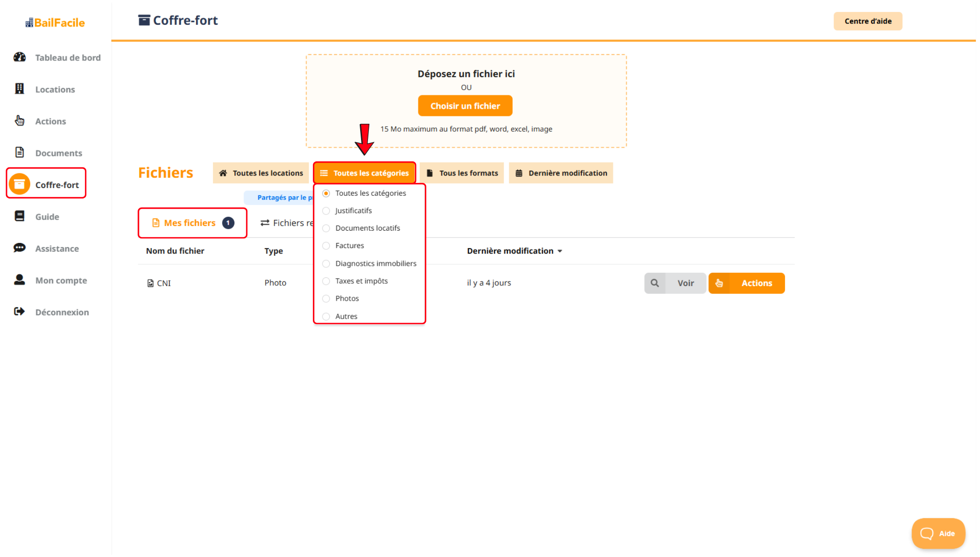Expand the Tous les formats filter
Viewport: 980px width, 557px height.
[462, 173]
